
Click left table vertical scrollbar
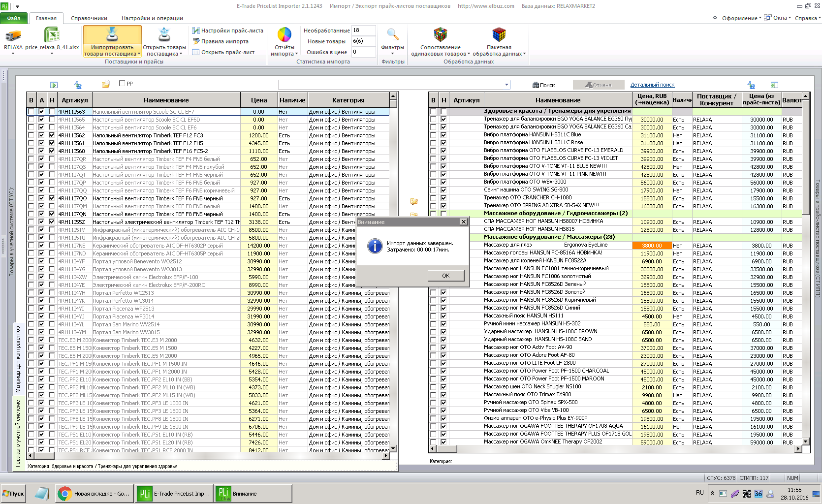393,272
